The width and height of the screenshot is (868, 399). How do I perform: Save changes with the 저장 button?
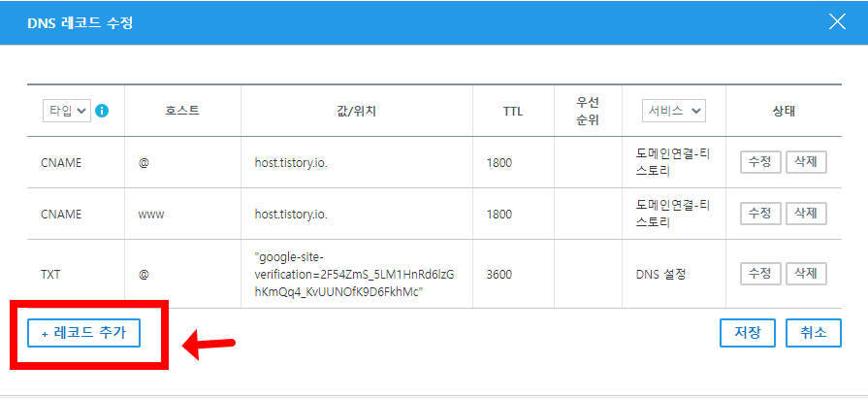[x=748, y=332]
